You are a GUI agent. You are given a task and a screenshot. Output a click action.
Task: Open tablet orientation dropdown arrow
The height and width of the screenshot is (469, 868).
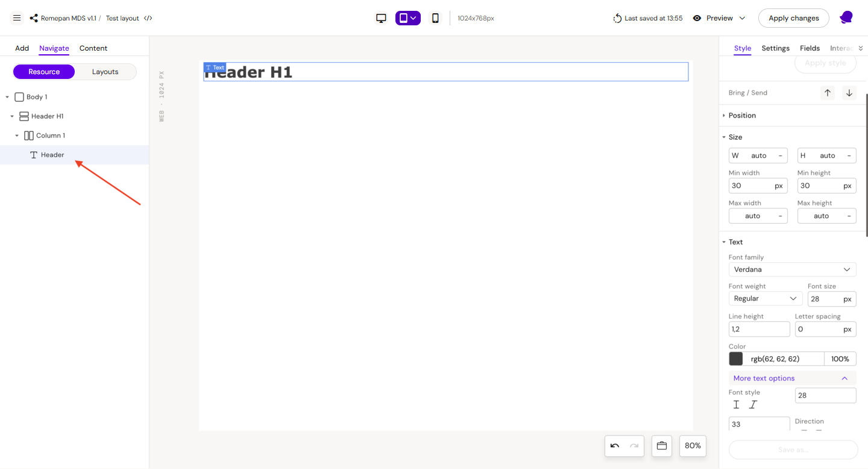[414, 18]
